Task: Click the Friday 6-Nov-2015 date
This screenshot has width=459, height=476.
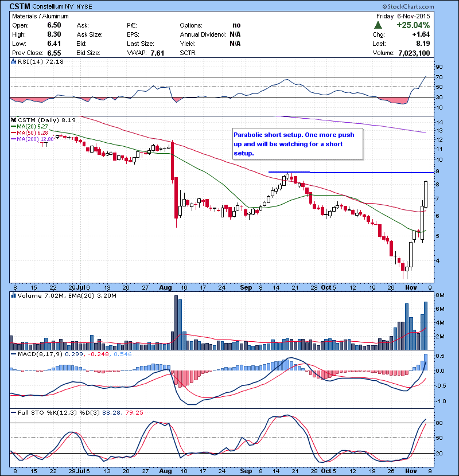Action: pos(403,16)
